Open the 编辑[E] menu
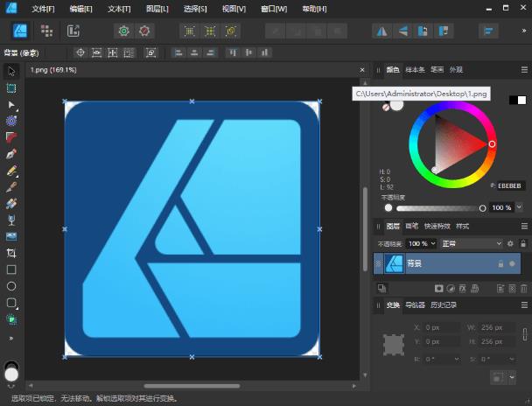This screenshot has width=532, height=406. (x=80, y=9)
